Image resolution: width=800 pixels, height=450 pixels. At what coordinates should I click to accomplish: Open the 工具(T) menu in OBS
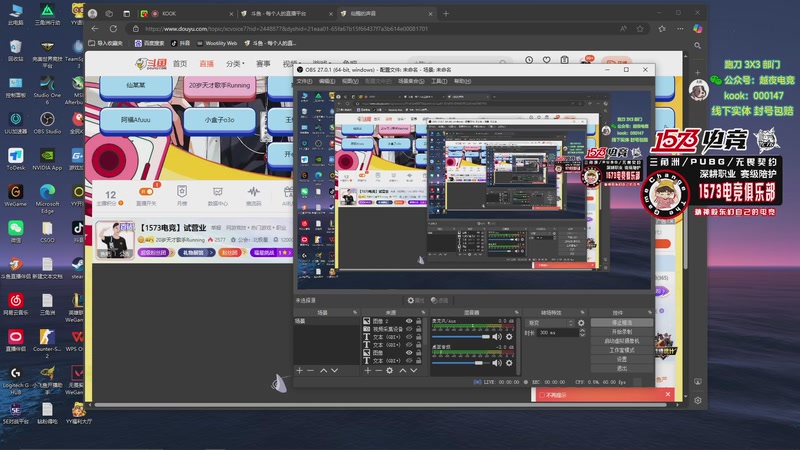tap(439, 81)
